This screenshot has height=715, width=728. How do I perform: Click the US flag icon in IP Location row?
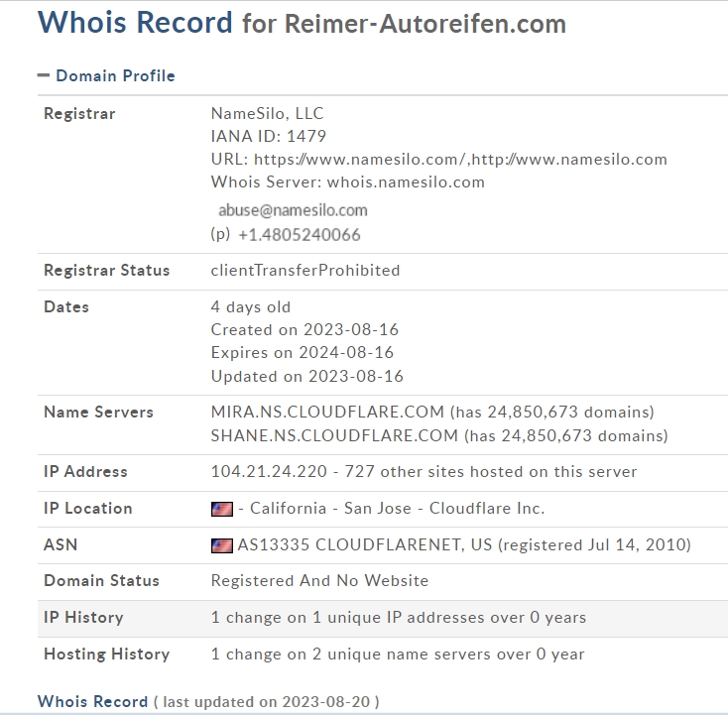coord(222,509)
